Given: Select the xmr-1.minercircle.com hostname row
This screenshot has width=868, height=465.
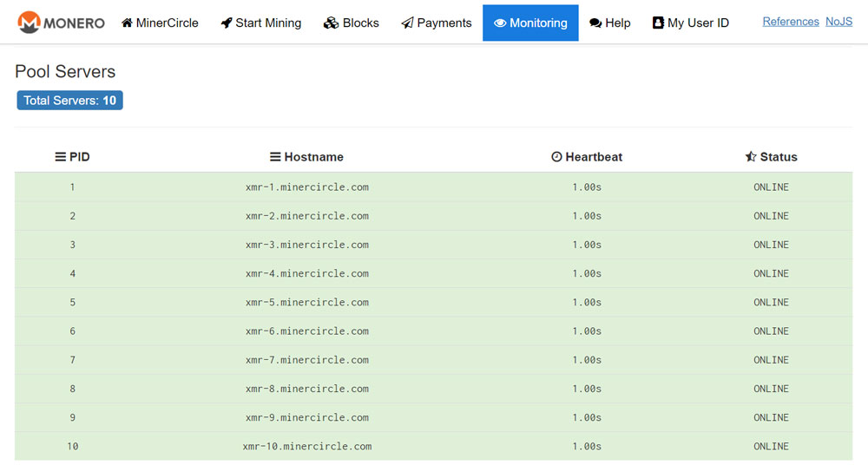Looking at the screenshot, I should (306, 187).
